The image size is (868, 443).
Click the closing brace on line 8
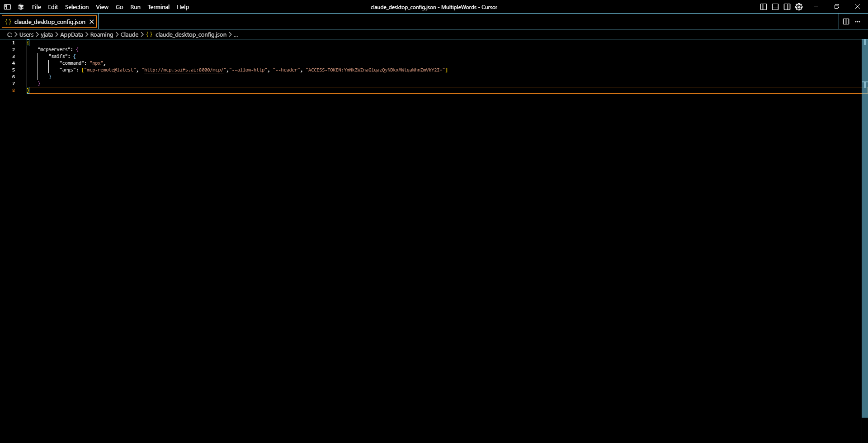[28, 91]
